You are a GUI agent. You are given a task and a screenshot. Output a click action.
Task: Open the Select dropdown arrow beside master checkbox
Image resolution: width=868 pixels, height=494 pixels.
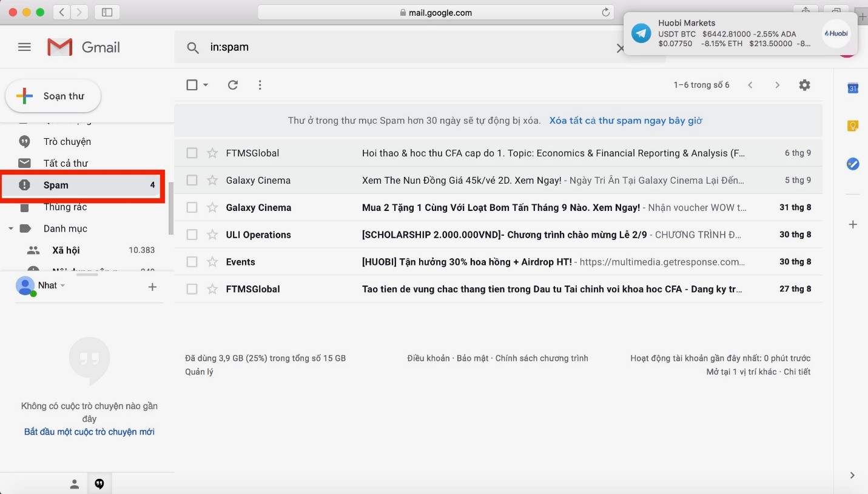(206, 85)
